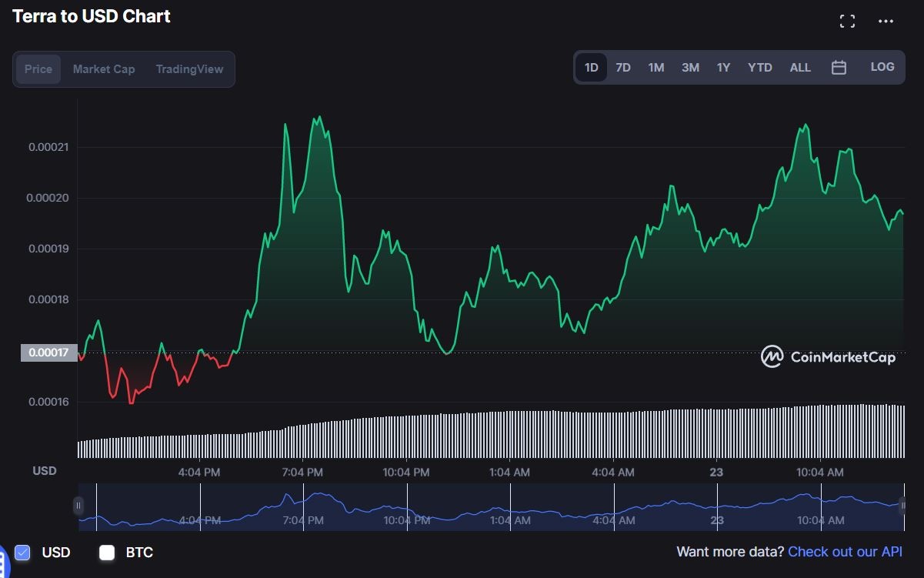Select the 1M time range
Screen dimensions: 924x578
(655, 68)
